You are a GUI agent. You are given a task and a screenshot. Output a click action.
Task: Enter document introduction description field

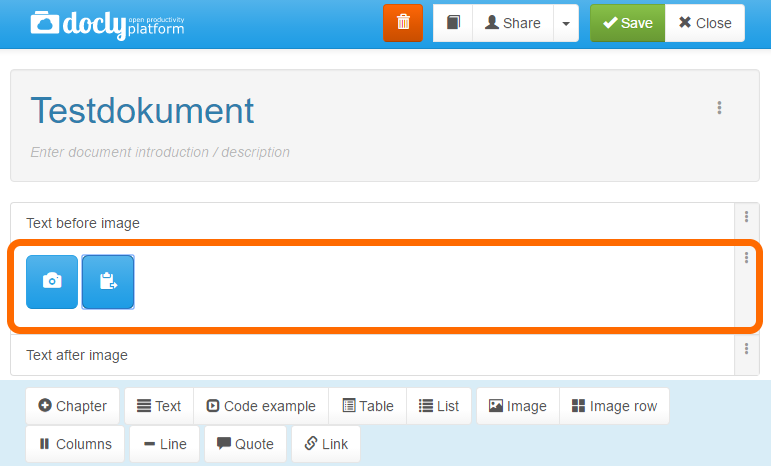click(x=160, y=152)
